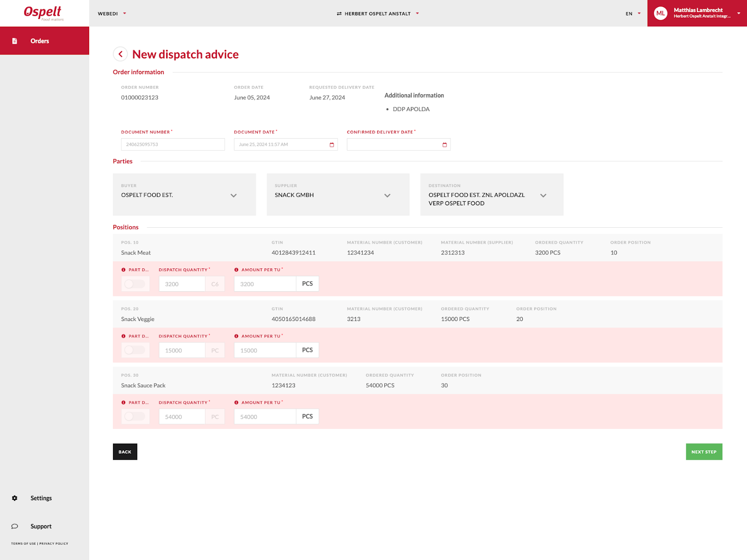Click the Document Number input field

(x=173, y=145)
